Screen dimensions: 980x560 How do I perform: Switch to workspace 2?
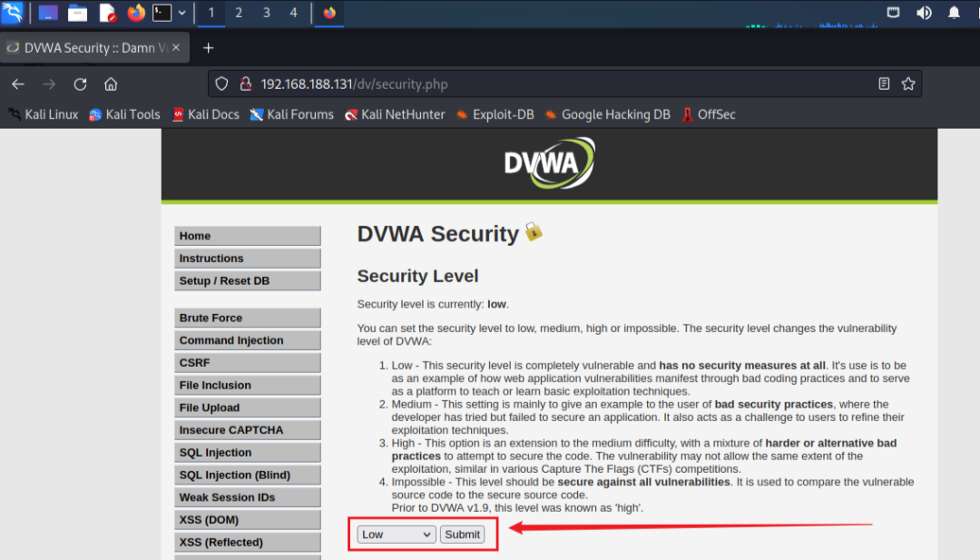point(239,13)
